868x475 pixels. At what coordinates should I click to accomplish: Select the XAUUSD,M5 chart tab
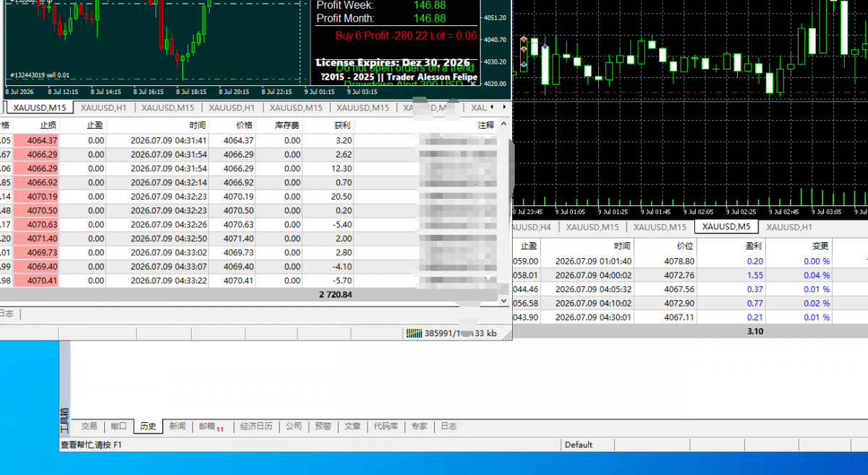click(727, 227)
